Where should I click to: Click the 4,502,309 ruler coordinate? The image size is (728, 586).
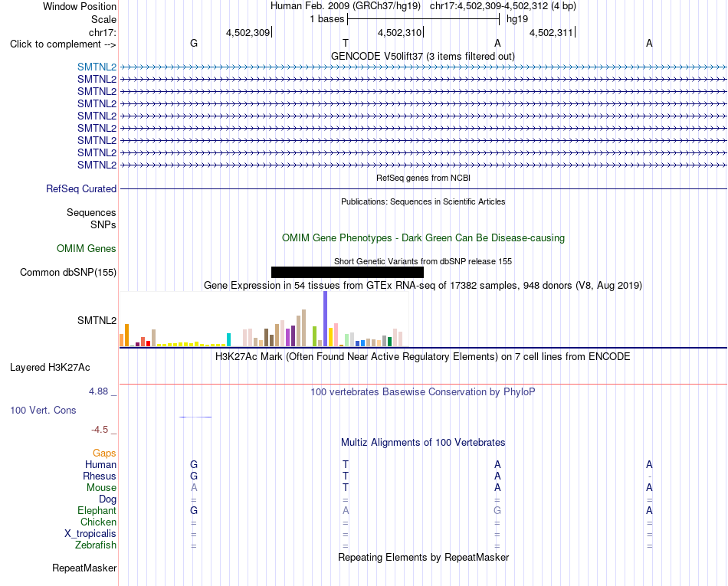pos(248,32)
